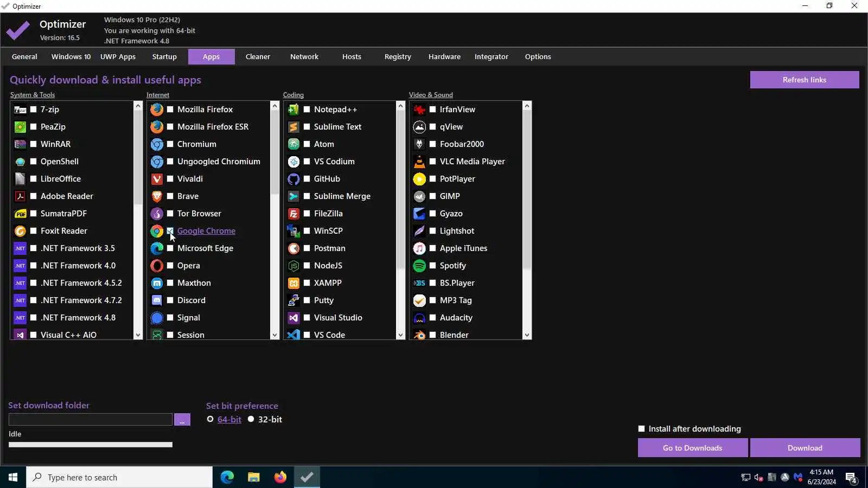Click the Postman icon
The height and width of the screenshot is (488, 868).
point(293,248)
